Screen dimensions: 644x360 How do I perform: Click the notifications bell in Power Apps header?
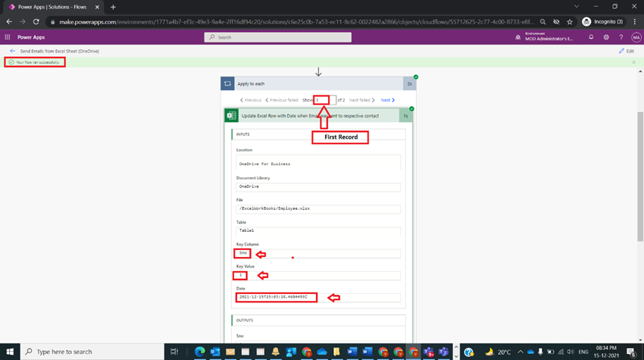(591, 37)
